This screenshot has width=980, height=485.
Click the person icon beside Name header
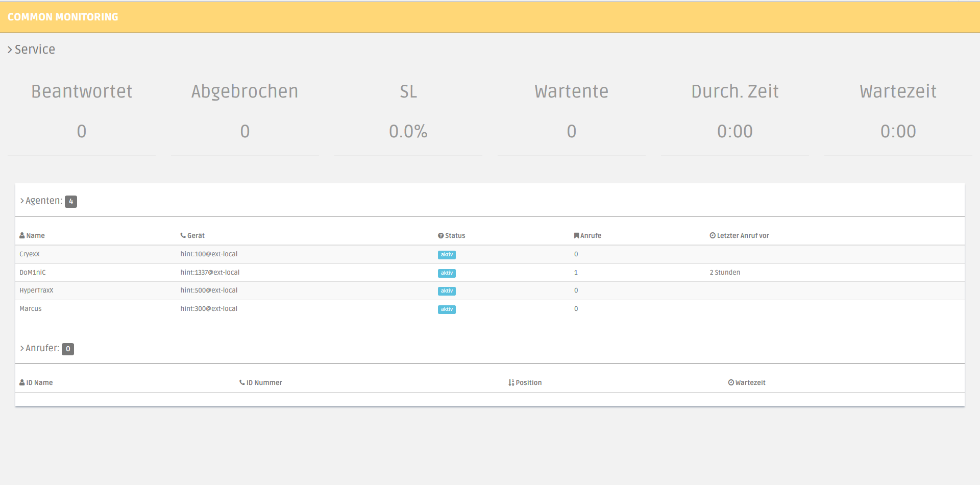click(22, 235)
